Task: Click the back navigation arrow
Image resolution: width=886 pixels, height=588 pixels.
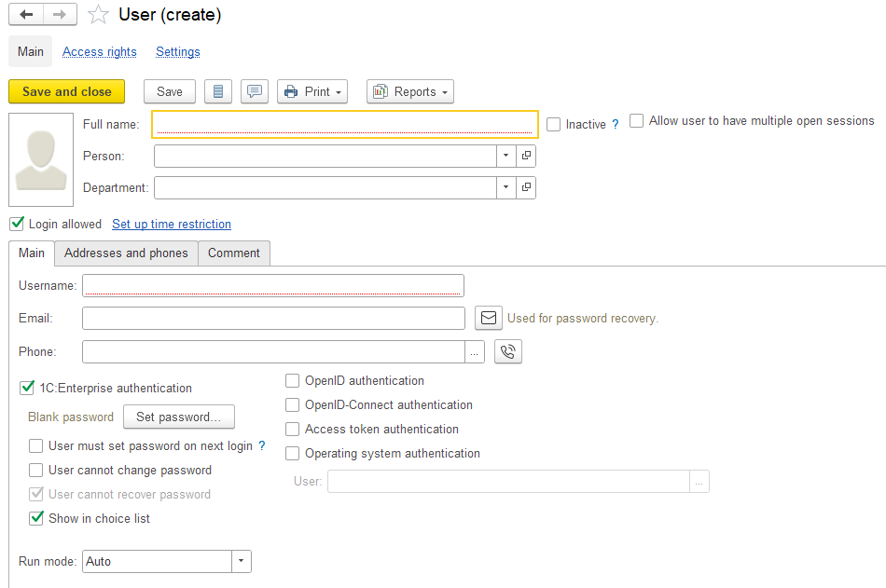Action: (26, 14)
